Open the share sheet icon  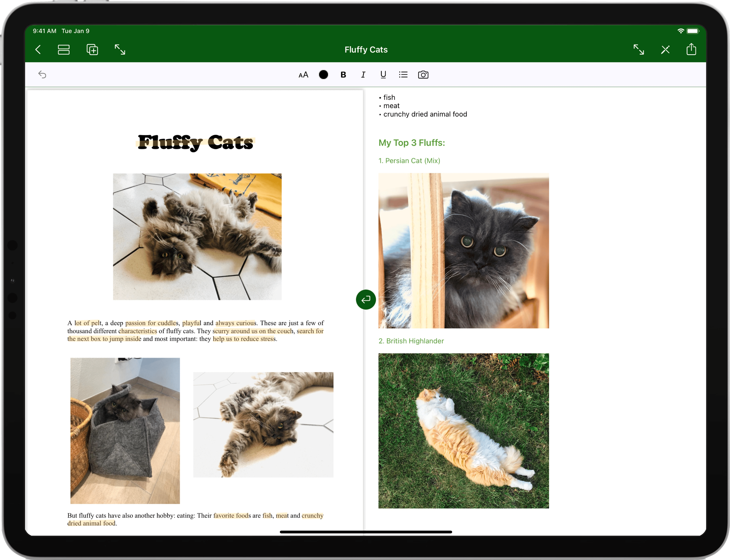tap(691, 49)
